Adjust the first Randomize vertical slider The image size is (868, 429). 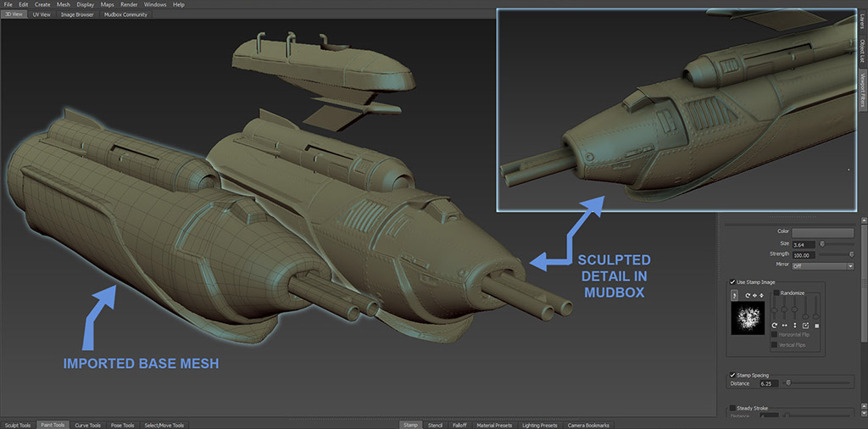tap(775, 310)
